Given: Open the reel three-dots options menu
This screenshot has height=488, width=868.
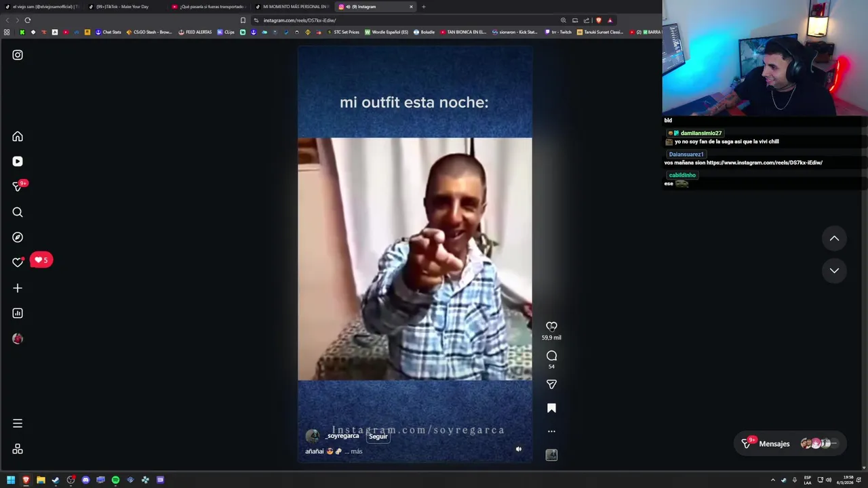Looking at the screenshot, I should [551, 431].
